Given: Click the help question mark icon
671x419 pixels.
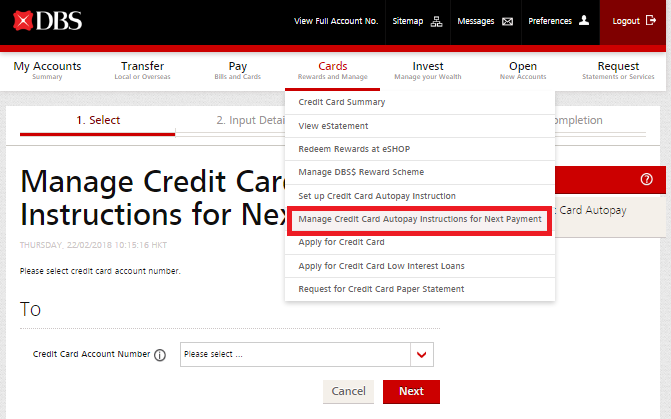Looking at the screenshot, I should pos(646,180).
